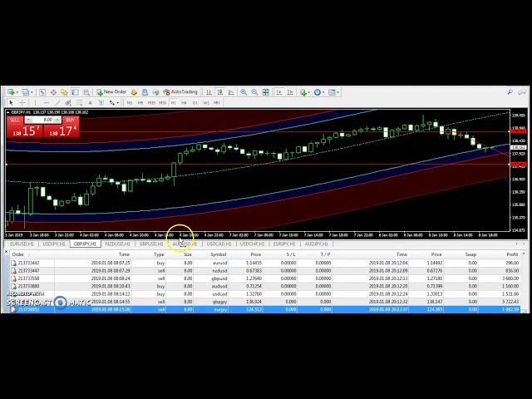
Task: Open the periodicity clock dropdown
Action: 320,92
